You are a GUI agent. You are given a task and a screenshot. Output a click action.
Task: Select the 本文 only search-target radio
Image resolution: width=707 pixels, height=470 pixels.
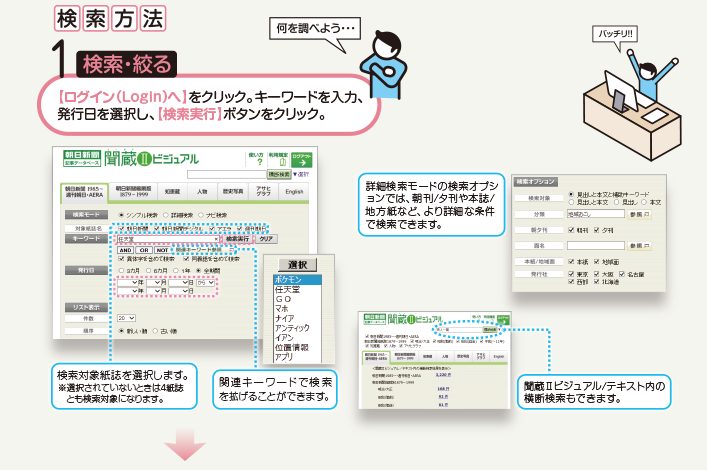tap(644, 202)
